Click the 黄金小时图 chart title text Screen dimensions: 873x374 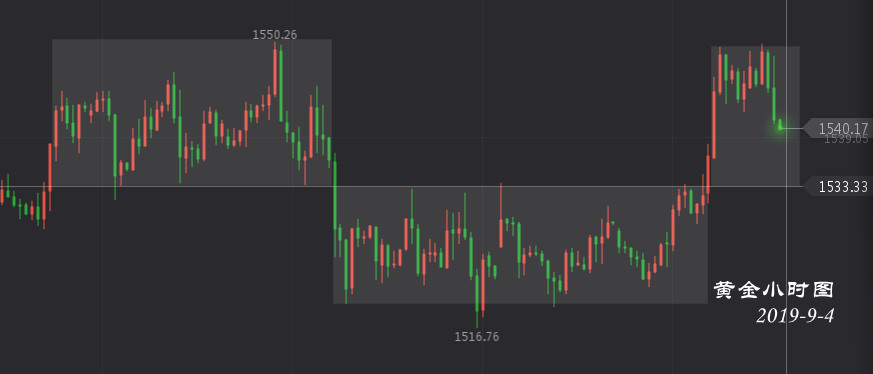(774, 290)
